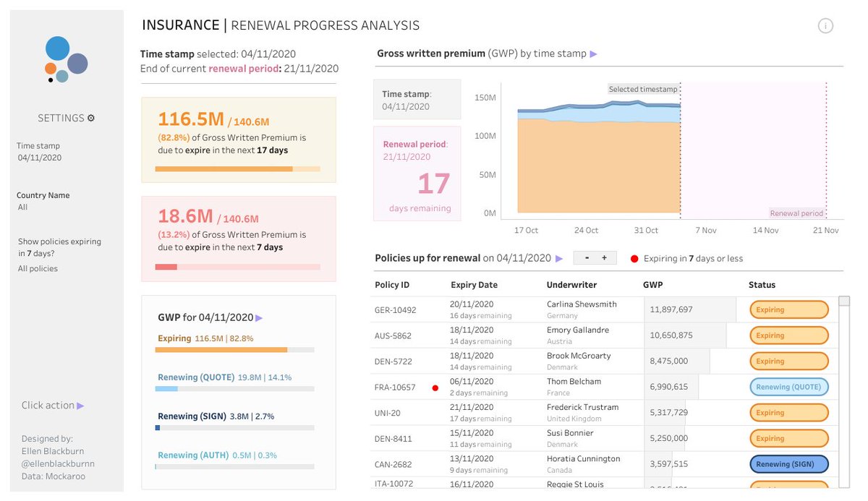Click the Renewal period chart label
The image size is (868, 501).
[796, 214]
